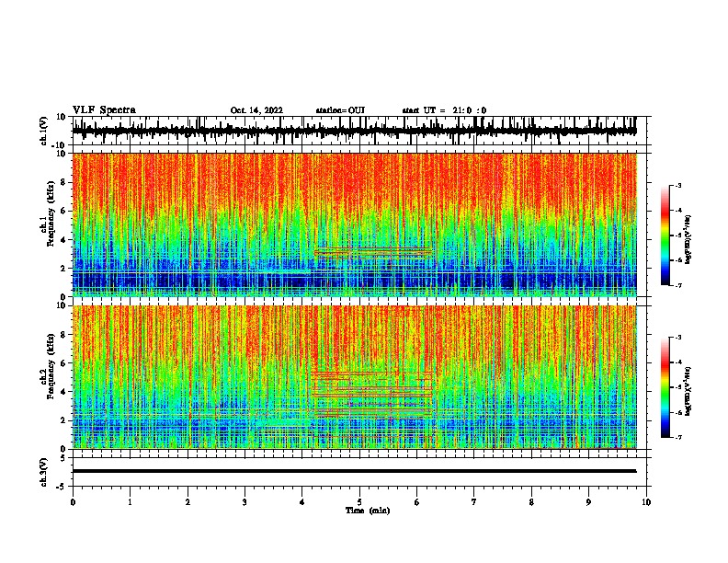Click the "ch.1(V)" axis label

44,131
